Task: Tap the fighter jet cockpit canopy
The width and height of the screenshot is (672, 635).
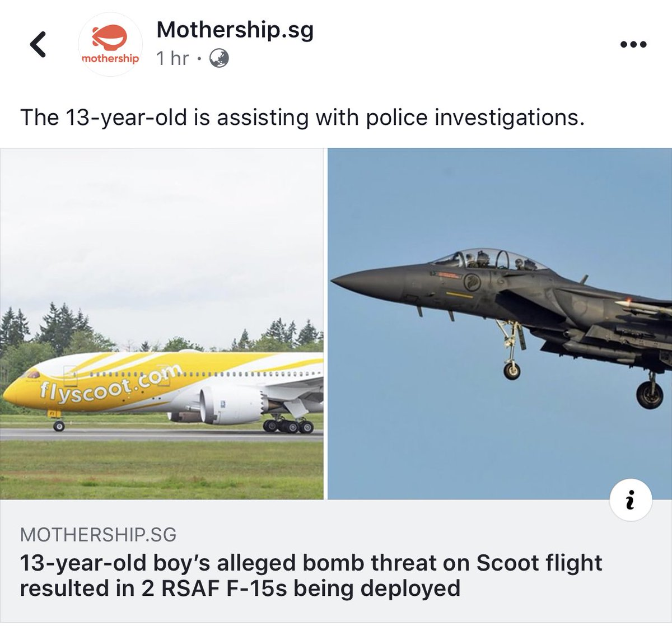Action: click(x=489, y=259)
